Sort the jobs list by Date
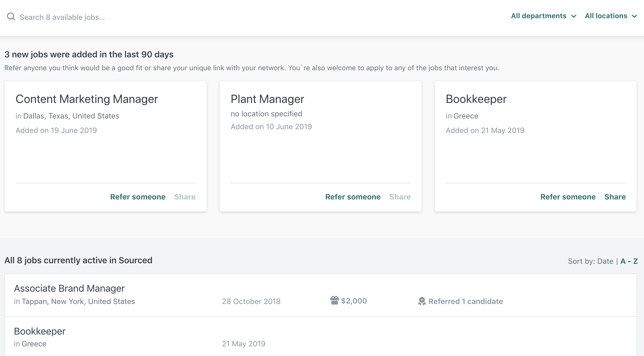This screenshot has height=356, width=644. coord(605,261)
